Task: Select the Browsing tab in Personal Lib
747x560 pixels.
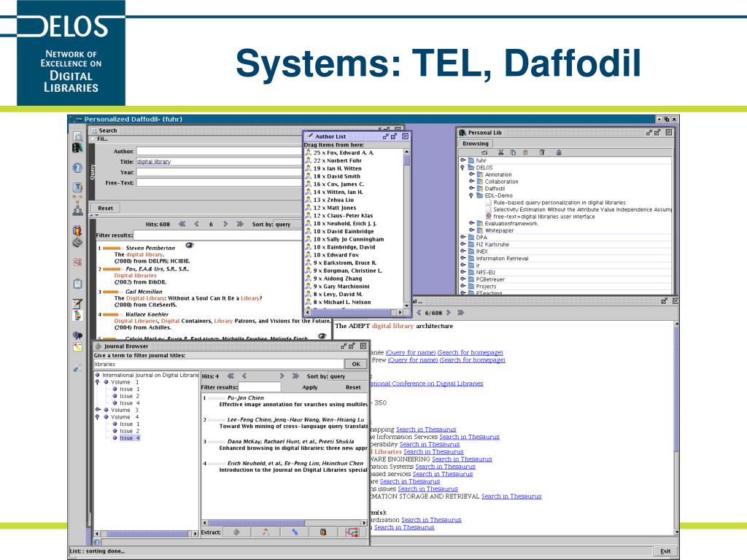Action: click(476, 144)
